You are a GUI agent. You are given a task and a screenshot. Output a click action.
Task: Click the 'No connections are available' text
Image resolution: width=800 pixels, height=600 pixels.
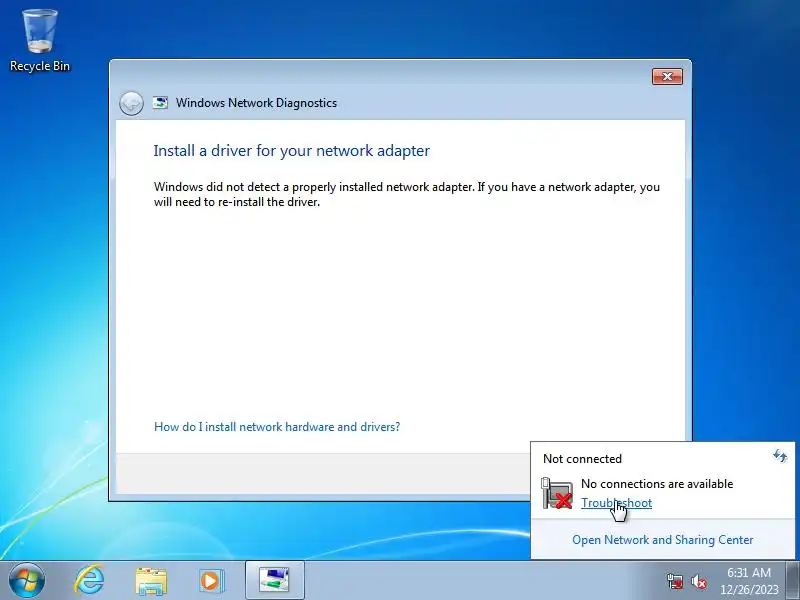click(657, 483)
